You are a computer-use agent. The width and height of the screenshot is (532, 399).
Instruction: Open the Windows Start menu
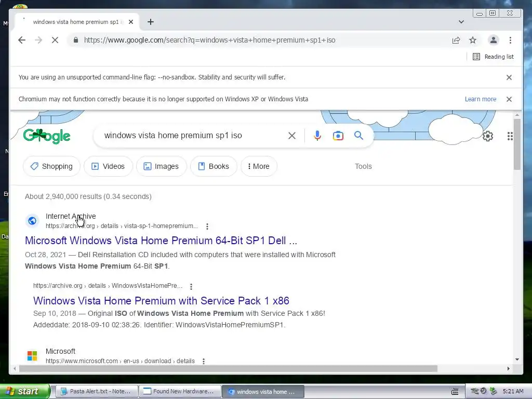(25, 391)
